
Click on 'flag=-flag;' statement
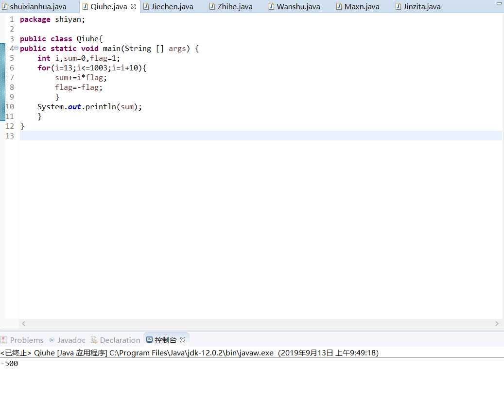coord(78,87)
